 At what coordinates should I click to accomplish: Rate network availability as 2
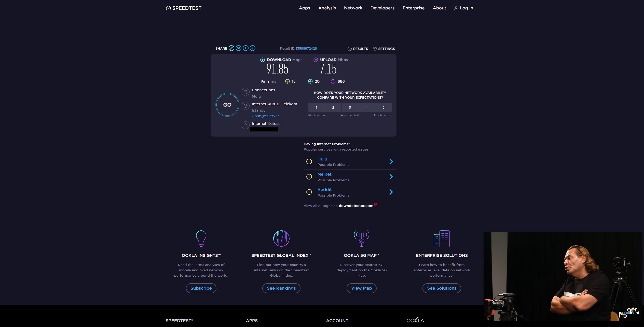(333, 107)
